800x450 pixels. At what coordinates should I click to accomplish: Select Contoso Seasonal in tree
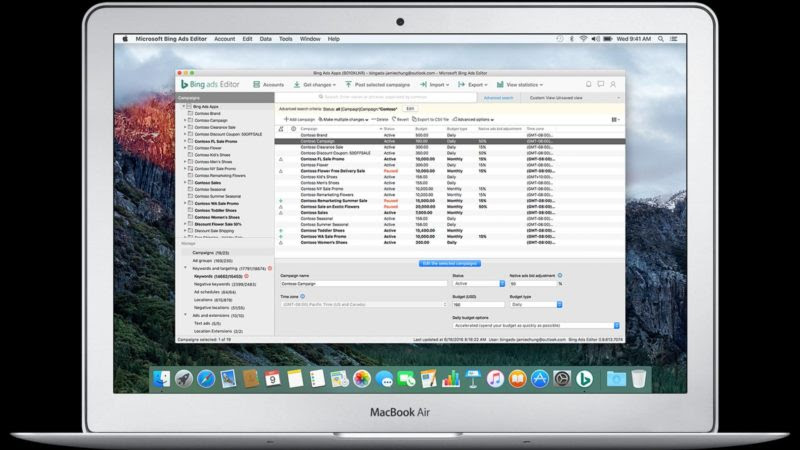210,189
